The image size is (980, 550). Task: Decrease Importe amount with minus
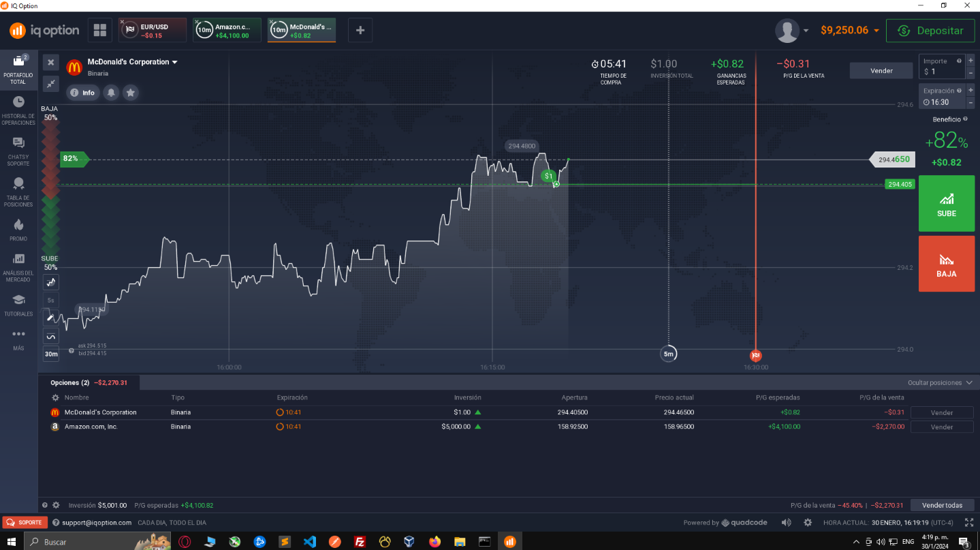tap(970, 72)
